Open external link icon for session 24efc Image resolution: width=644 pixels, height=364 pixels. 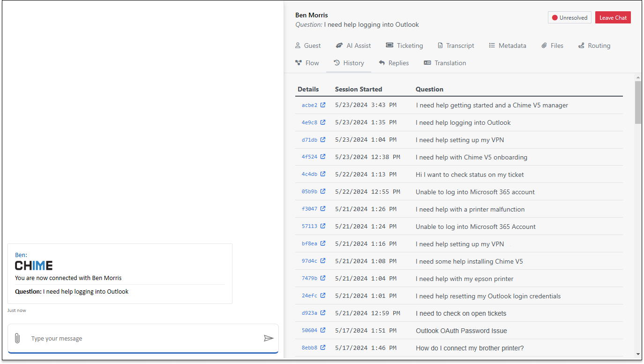(x=323, y=296)
